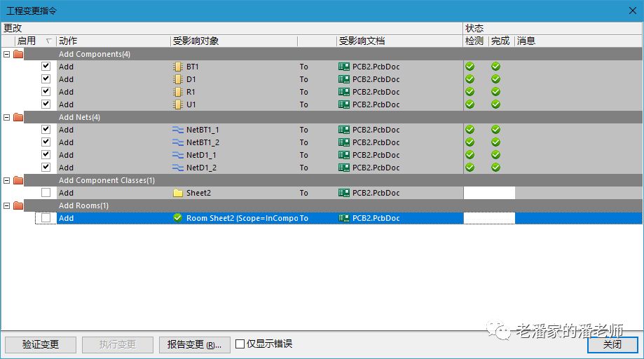
Task: Uncheck the enable box for R1
Action: pyautogui.click(x=46, y=92)
